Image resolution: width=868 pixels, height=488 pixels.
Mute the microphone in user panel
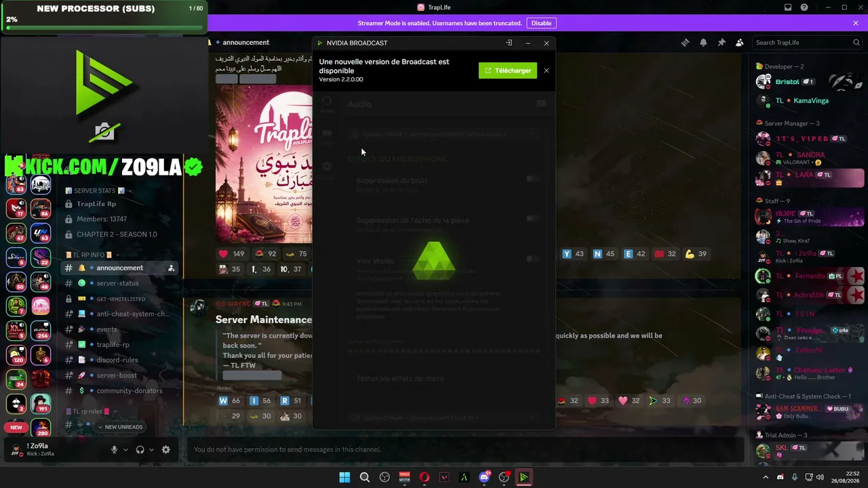point(114,449)
